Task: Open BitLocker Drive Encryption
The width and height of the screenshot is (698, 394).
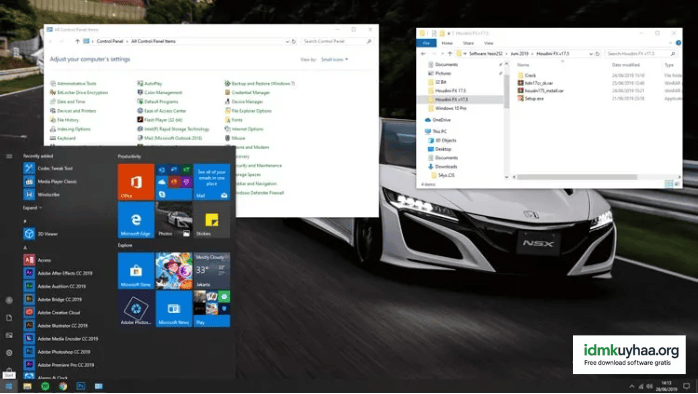Action: (79, 93)
